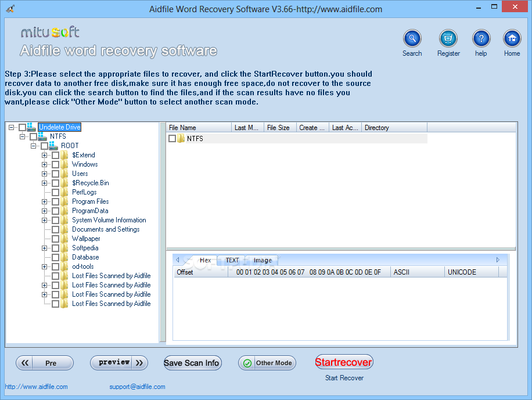The width and height of the screenshot is (532, 400).
Task: Check the NTFS checkbox in the tree
Action: coord(33,136)
